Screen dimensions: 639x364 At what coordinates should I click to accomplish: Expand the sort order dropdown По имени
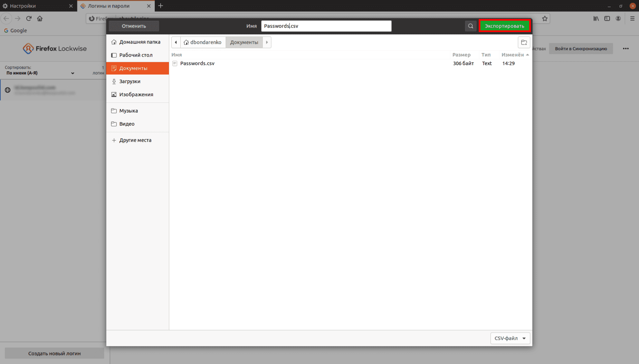pos(40,73)
